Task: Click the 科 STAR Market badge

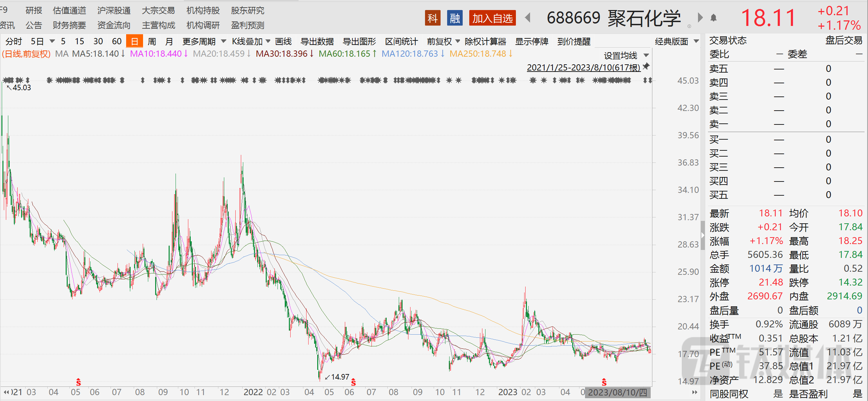Action: (432, 18)
